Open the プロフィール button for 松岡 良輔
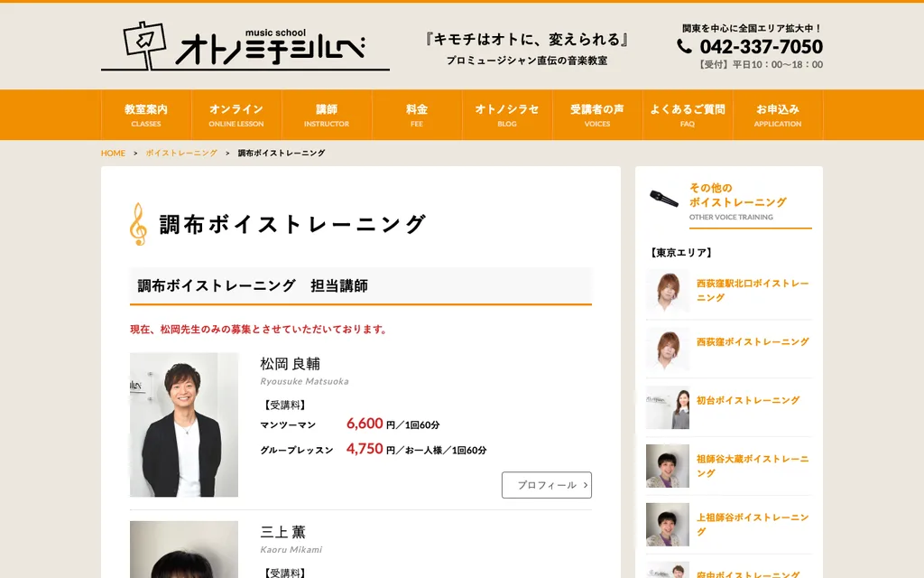The width and height of the screenshot is (924, 578). point(546,485)
